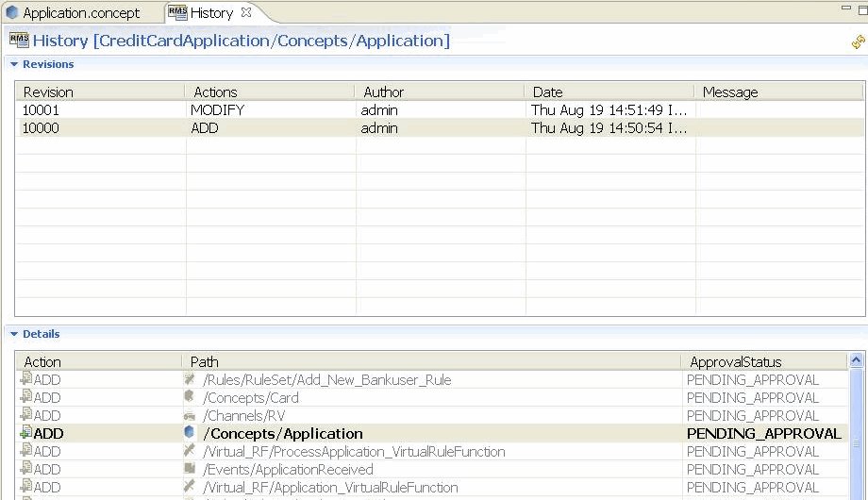The width and height of the screenshot is (868, 500).
Task: Click the /Channels/RV channel icon
Action: [190, 415]
